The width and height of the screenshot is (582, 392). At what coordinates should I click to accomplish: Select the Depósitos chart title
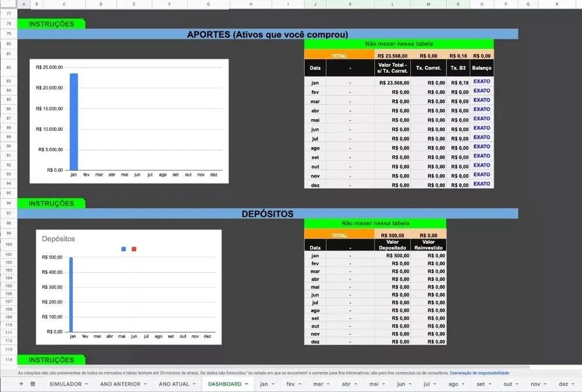[58, 239]
